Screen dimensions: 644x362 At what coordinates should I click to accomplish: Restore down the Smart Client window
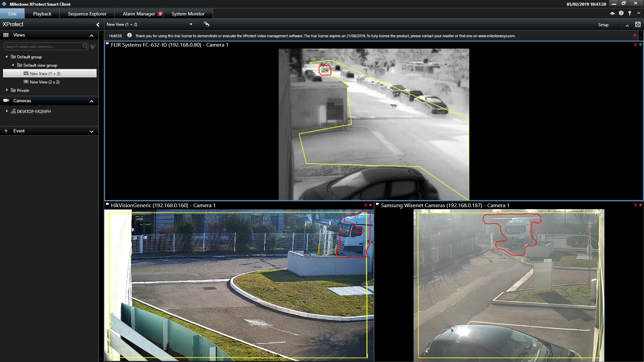tap(624, 4)
